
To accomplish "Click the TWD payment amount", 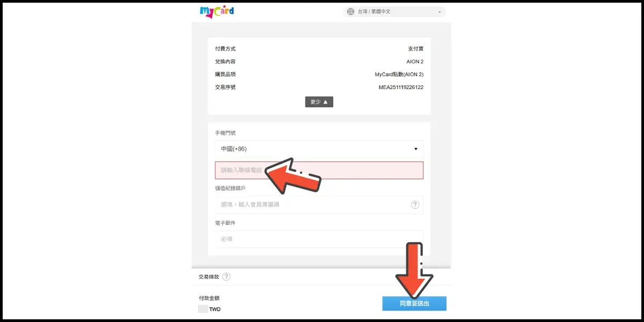I will [x=214, y=309].
